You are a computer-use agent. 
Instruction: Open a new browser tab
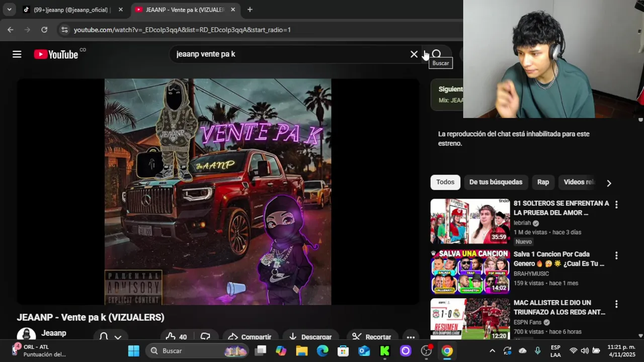[250, 10]
